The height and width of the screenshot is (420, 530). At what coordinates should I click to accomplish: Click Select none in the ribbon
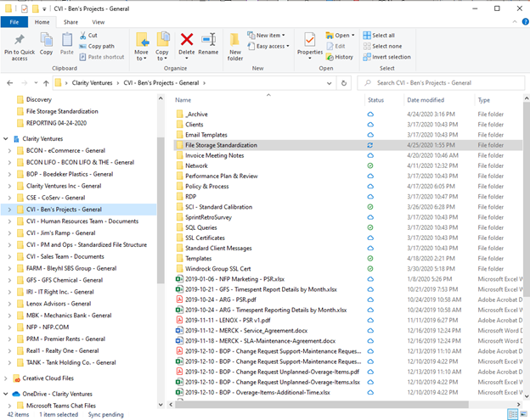[382, 47]
